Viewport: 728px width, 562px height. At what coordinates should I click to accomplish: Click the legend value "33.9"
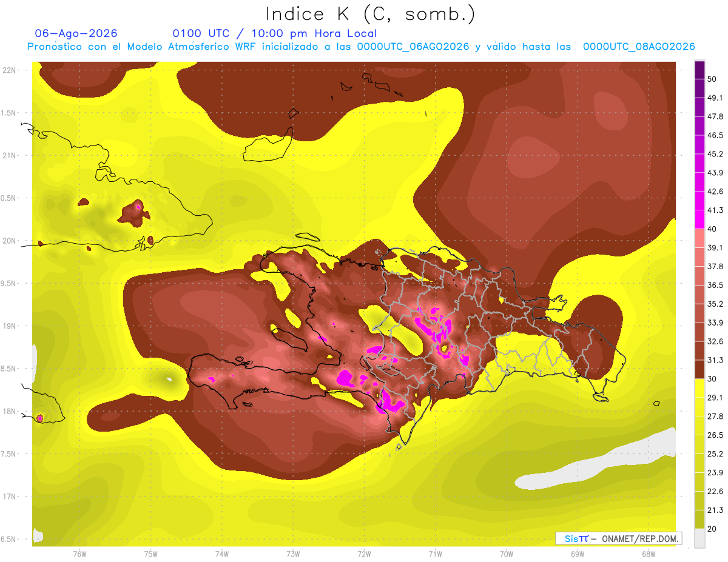(x=716, y=323)
